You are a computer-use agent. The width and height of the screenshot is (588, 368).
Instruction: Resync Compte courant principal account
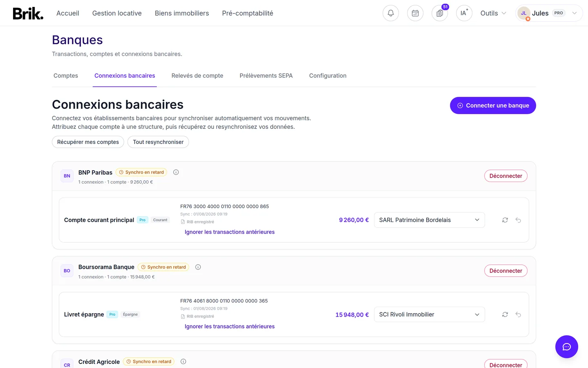tap(505, 220)
